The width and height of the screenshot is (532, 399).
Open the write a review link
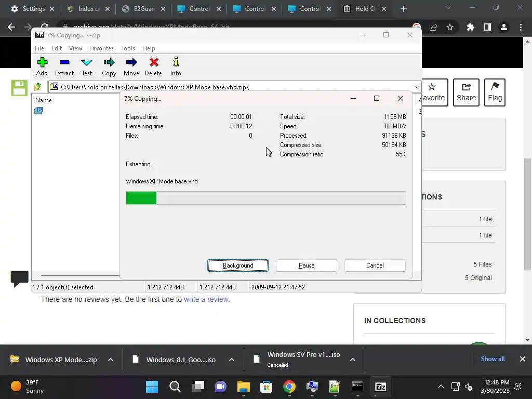pyautogui.click(x=206, y=299)
